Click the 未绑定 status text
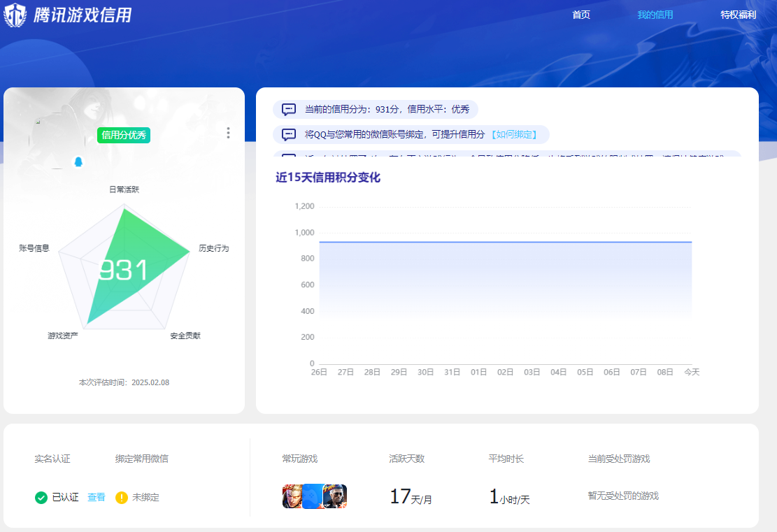 click(x=145, y=497)
